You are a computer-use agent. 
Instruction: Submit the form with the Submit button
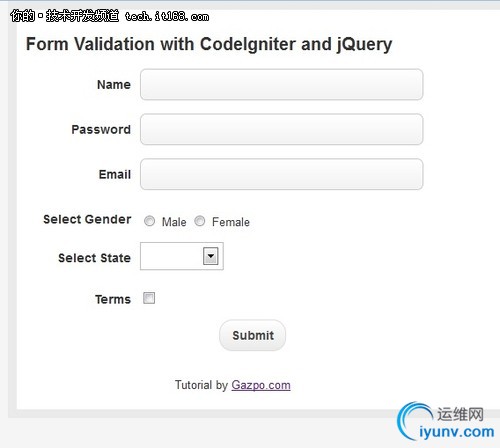pos(252,335)
